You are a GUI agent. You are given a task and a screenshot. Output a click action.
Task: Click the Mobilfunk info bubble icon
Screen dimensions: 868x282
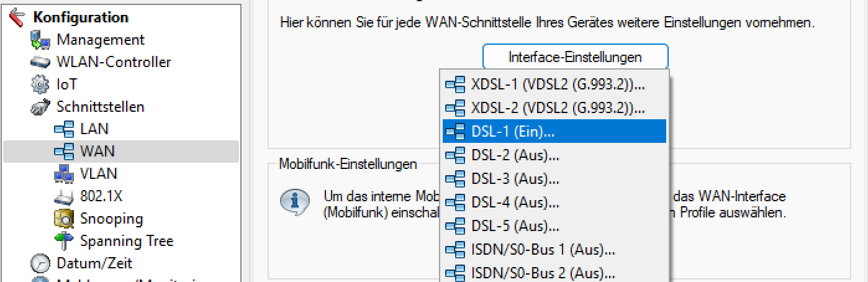pos(291,202)
